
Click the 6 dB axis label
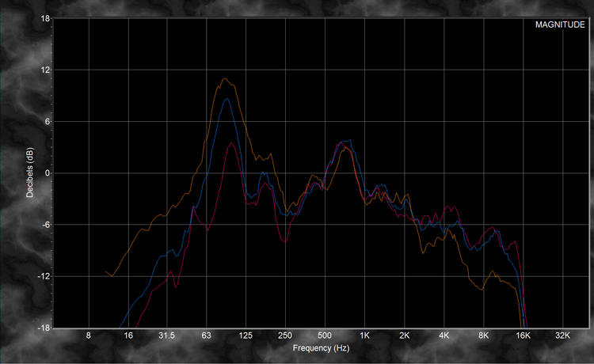coord(48,121)
